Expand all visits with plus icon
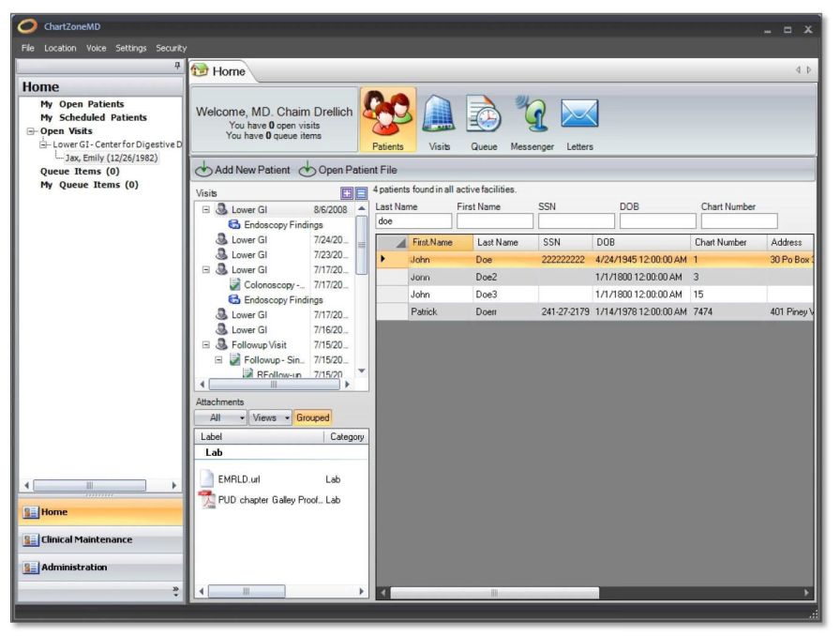 347,193
